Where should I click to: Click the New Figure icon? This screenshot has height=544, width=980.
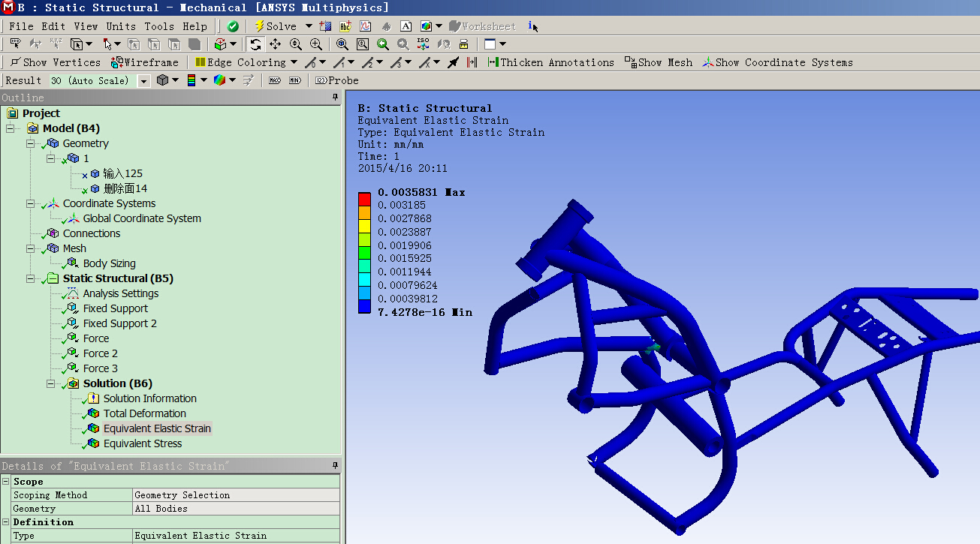click(427, 26)
